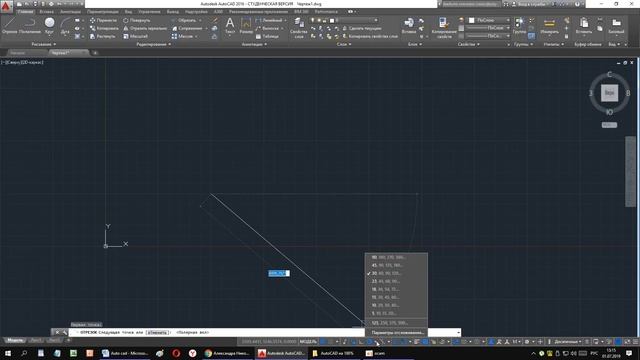Image resolution: width=640 pixels, height=360 pixels.
Task: Expand the Блок panel
Action: pyautogui.click(x=415, y=44)
